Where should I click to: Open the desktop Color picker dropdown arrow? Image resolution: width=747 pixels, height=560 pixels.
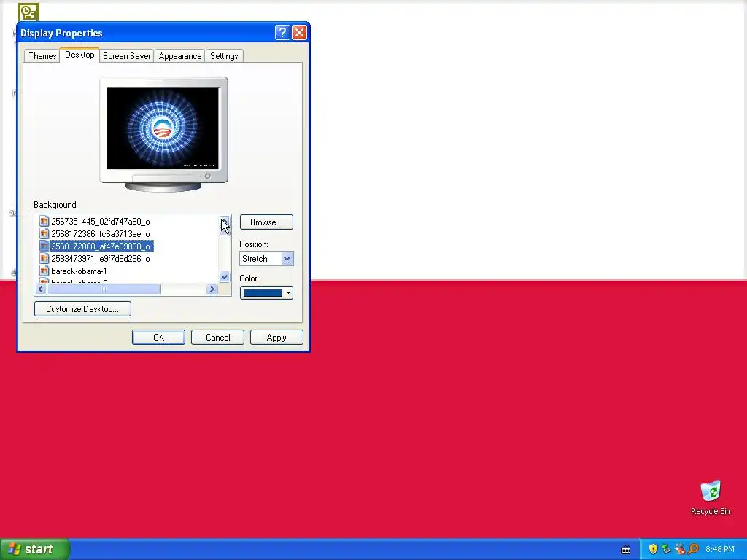click(288, 293)
